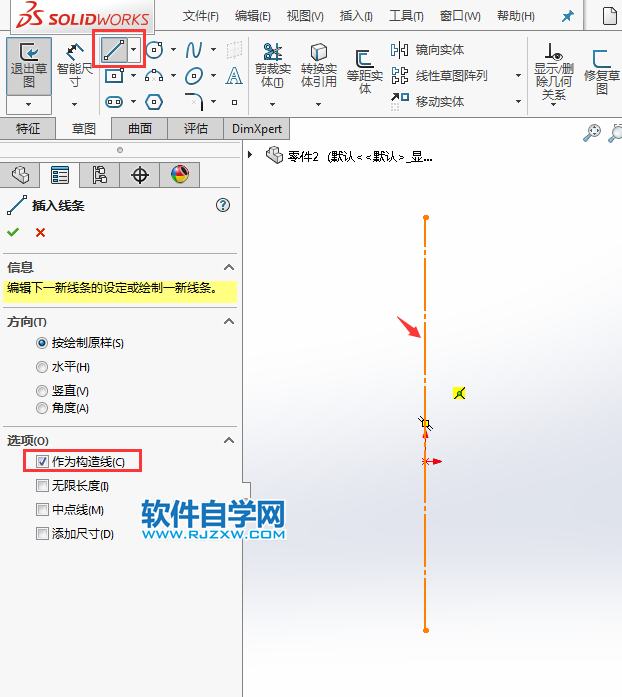The image size is (622, 697).
Task: Select the Polygon sketch tool
Action: [x=154, y=102]
